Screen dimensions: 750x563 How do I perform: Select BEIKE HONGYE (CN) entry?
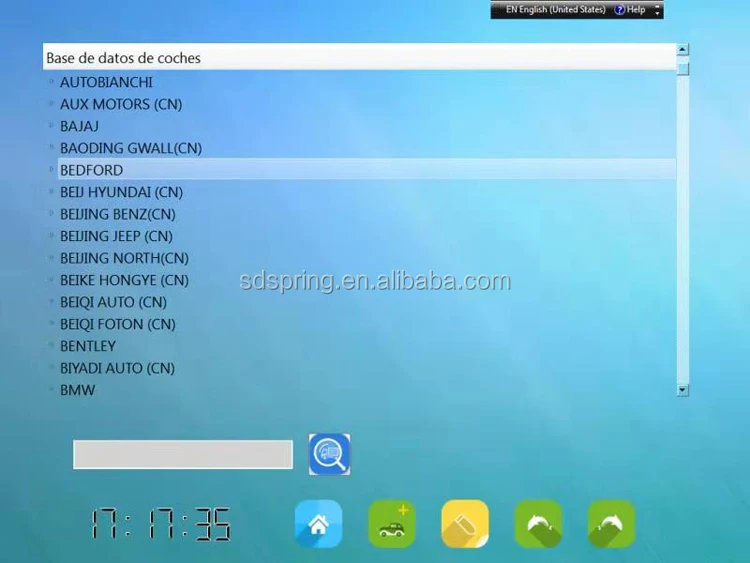[x=124, y=280]
